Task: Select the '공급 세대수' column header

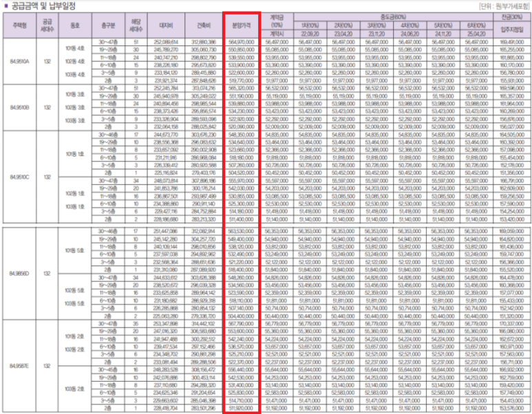Action: click(47, 25)
